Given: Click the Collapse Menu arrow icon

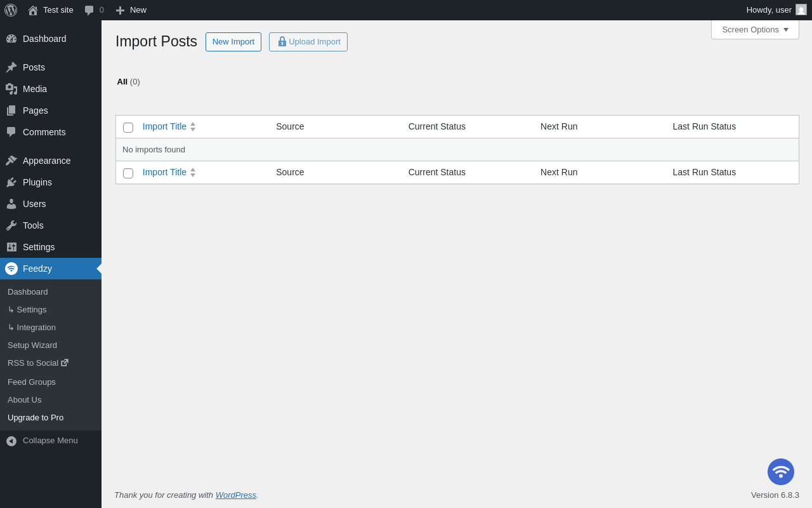Looking at the screenshot, I should tap(11, 441).
